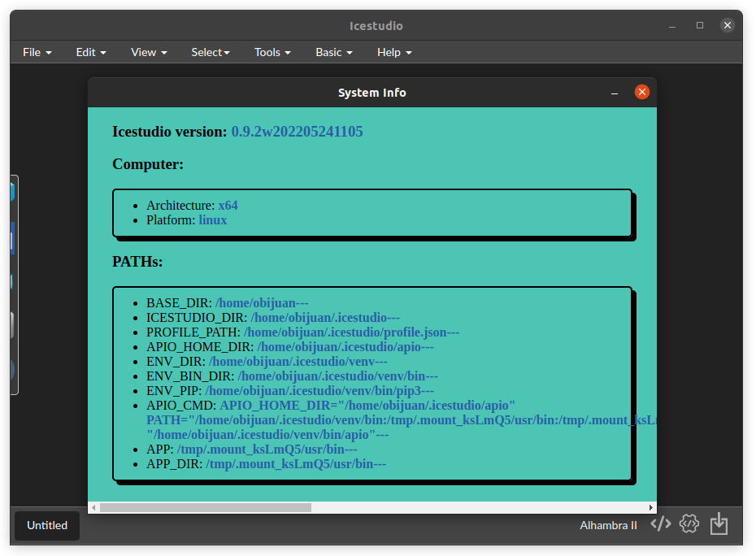This screenshot has height=556, width=756.
Task: Open the File menu
Action: (x=36, y=52)
